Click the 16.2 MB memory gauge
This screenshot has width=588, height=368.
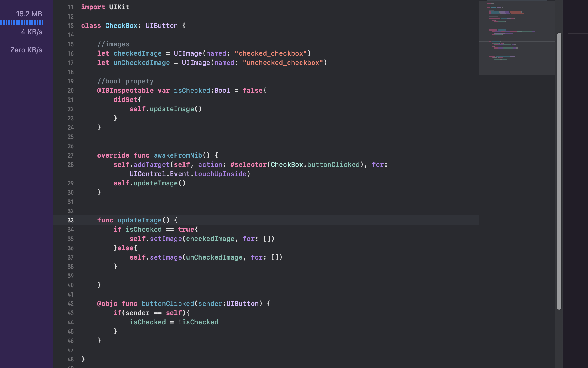point(29,14)
